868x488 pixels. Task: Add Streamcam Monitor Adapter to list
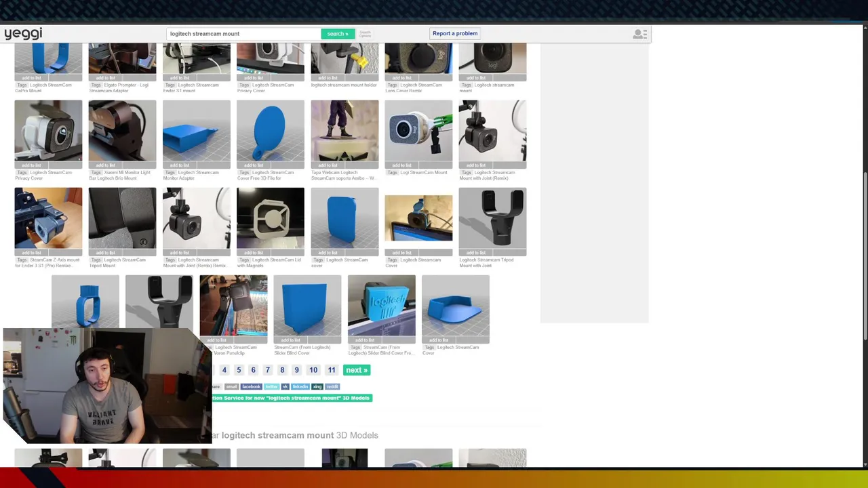[180, 165]
